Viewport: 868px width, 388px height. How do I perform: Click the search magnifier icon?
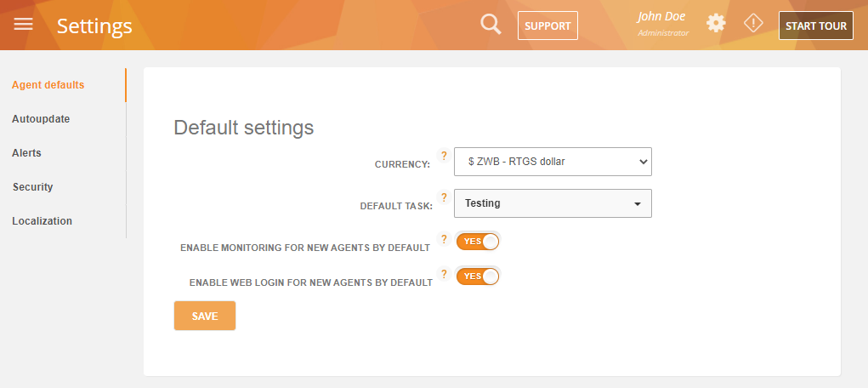(x=491, y=25)
